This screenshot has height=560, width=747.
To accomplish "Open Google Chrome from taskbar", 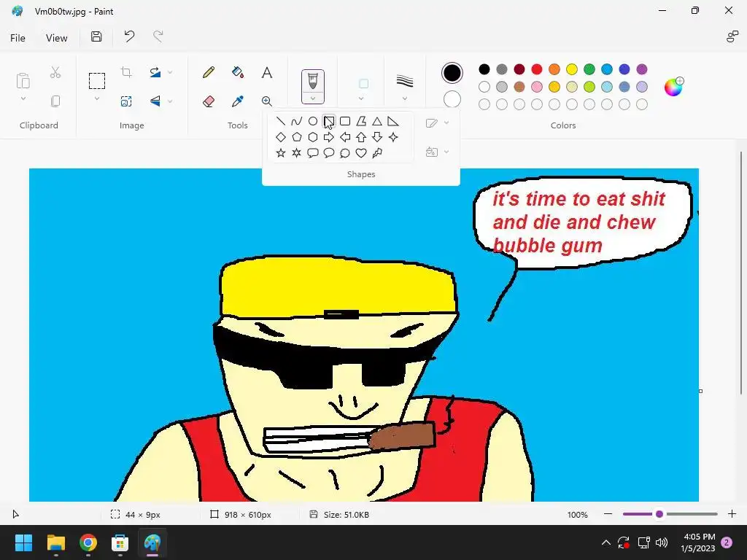I will (x=88, y=542).
